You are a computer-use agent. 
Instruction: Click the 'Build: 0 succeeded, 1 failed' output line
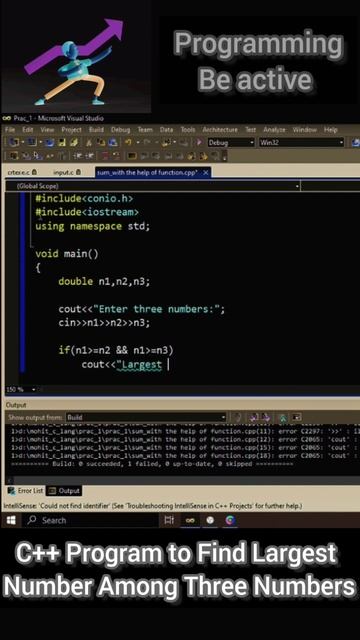click(152, 464)
